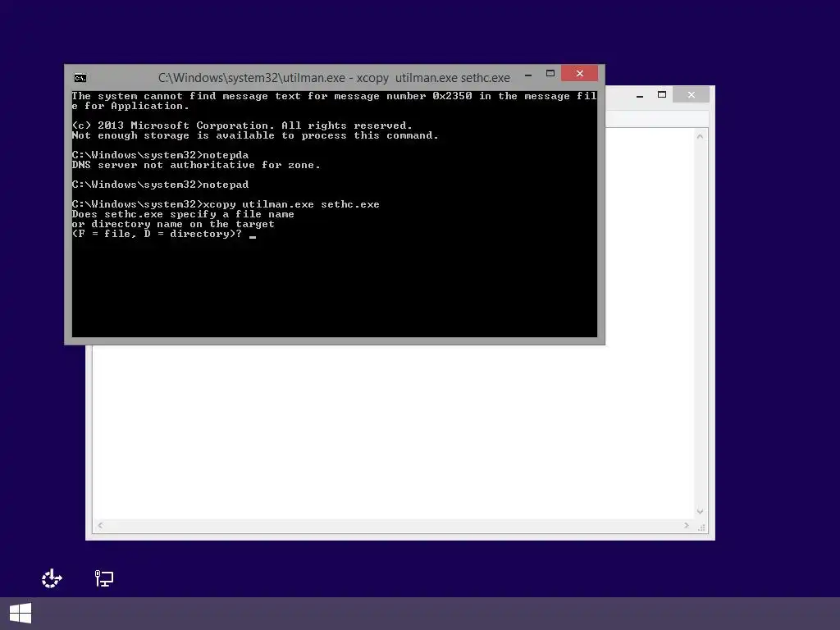Click the 'DNS server not authoritative for zone.' line

pos(196,165)
